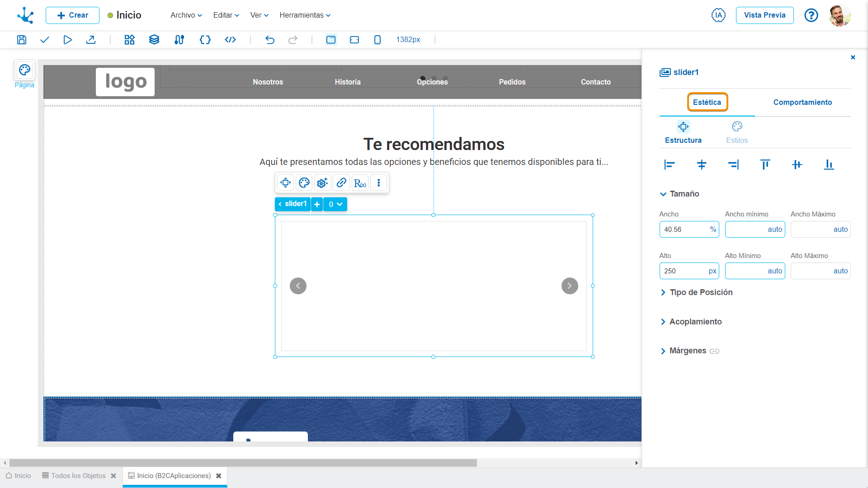
Task: Align element vertical middle
Action: click(797, 165)
